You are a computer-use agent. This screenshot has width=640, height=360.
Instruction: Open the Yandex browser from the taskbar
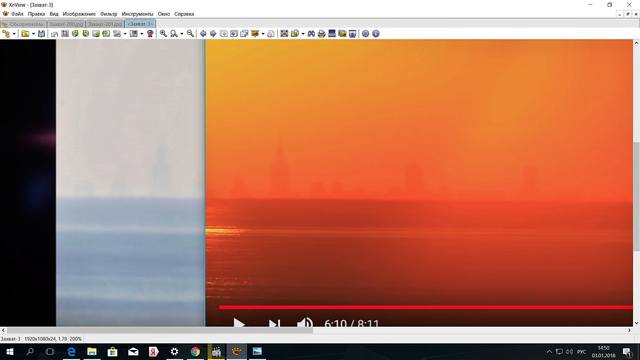click(x=153, y=351)
